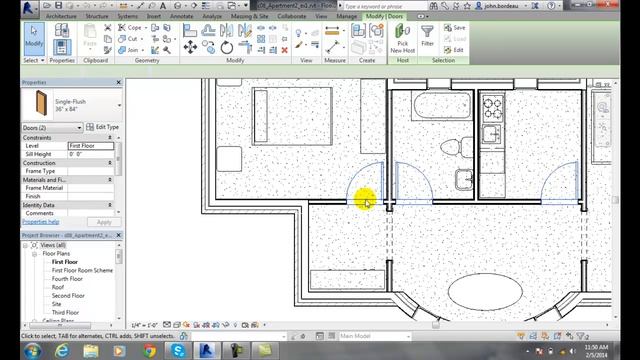The height and width of the screenshot is (360, 640).
Task: Select the Trim/Extend to Corner tool
Action: tap(245, 47)
